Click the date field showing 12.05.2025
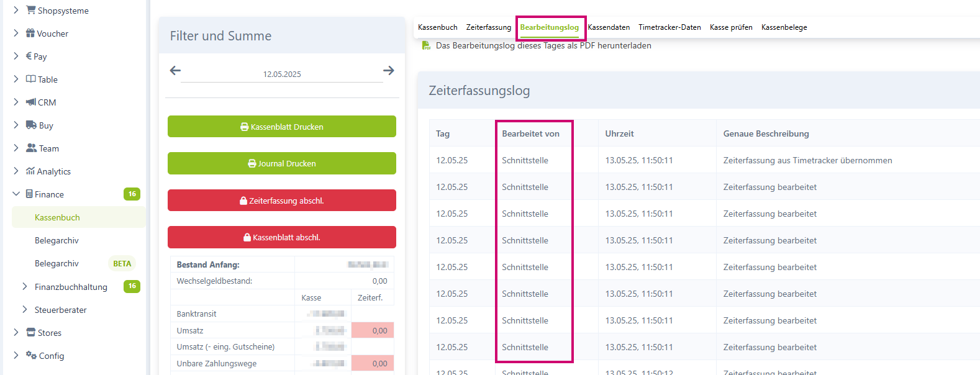The image size is (980, 375). (x=282, y=74)
